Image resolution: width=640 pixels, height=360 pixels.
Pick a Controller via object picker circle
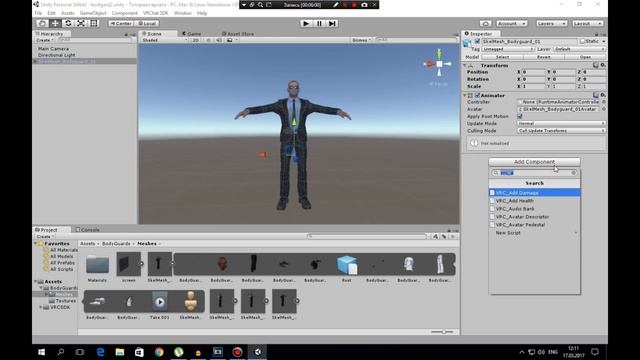pos(604,102)
